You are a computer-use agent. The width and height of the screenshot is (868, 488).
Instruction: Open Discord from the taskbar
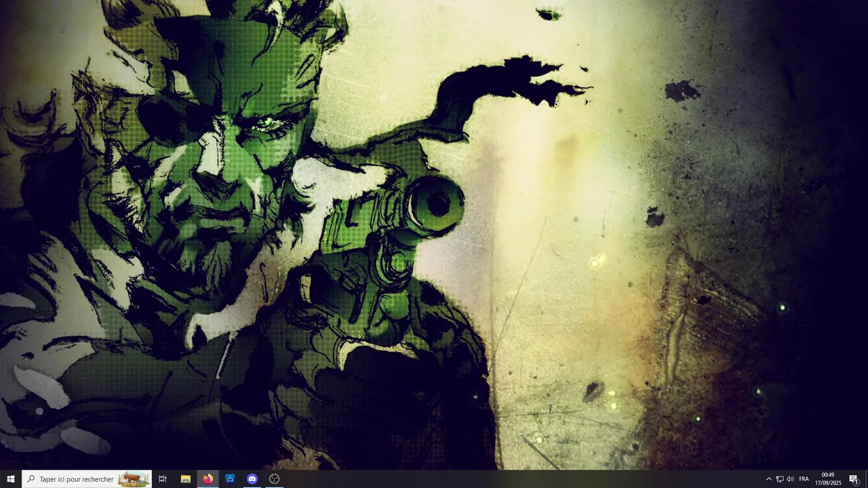252,479
